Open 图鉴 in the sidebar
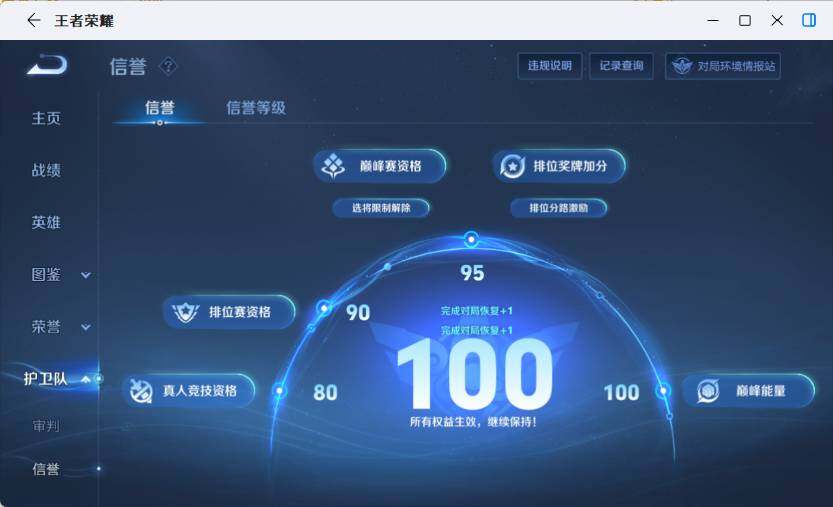This screenshot has height=507, width=833. point(46,274)
